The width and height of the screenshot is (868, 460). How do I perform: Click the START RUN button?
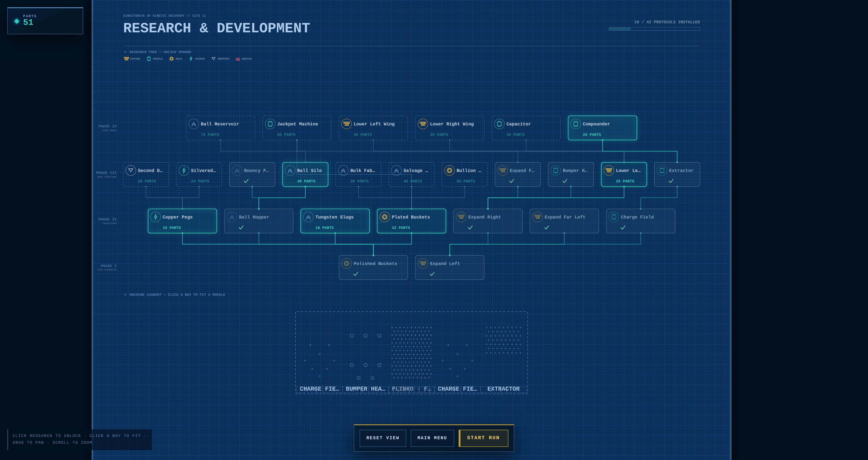coord(483,438)
